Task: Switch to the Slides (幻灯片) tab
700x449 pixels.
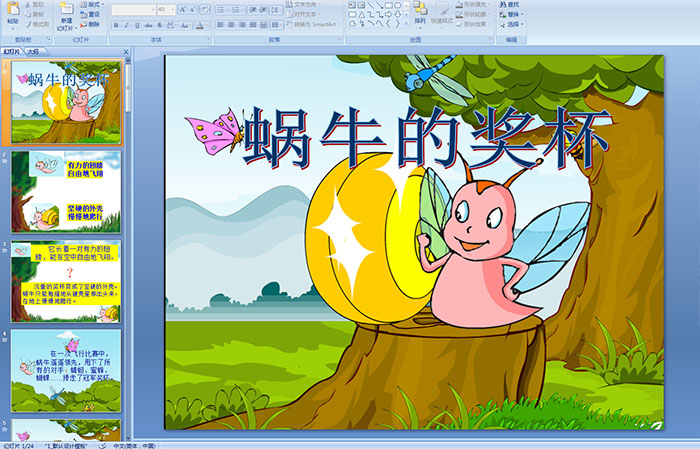Action: [x=12, y=51]
